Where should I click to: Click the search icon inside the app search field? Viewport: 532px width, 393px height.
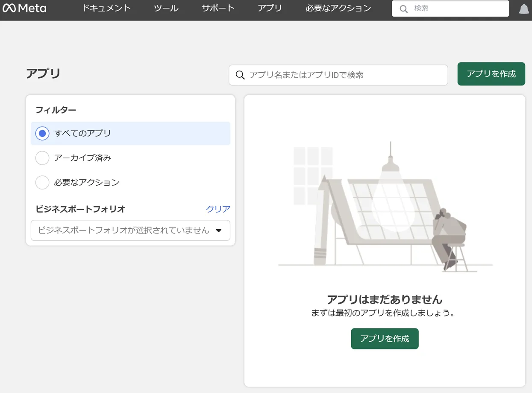[x=240, y=75]
